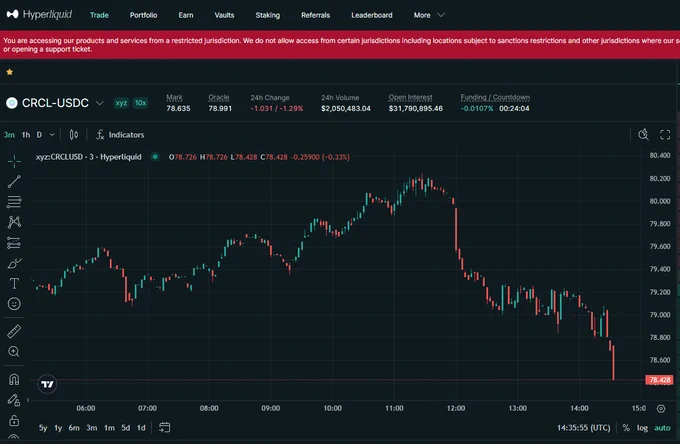Click the xyz tag badge

coord(121,103)
